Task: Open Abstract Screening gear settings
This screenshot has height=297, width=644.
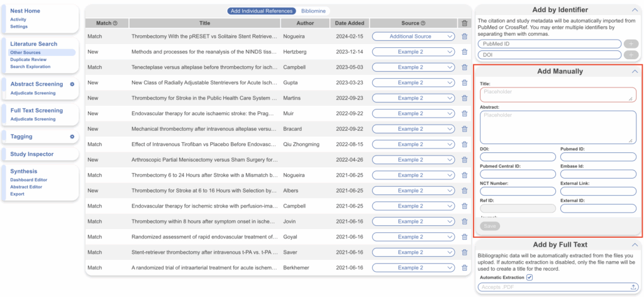Action: click(x=72, y=84)
